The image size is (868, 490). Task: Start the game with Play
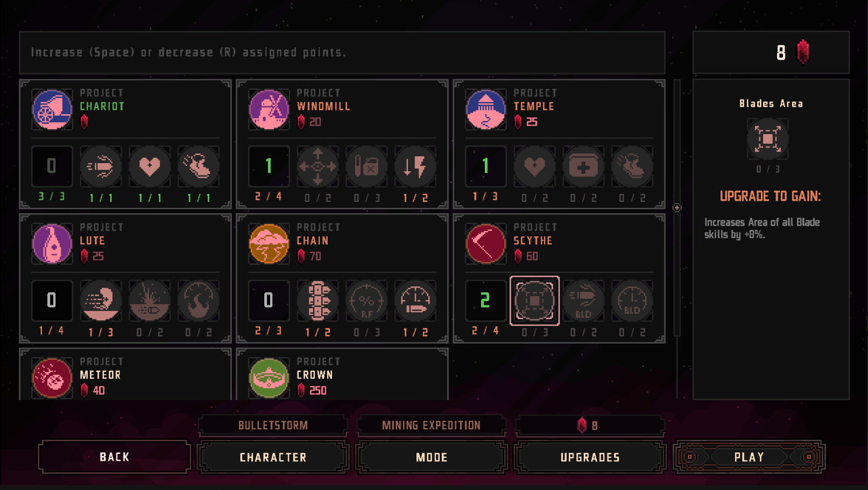click(749, 457)
